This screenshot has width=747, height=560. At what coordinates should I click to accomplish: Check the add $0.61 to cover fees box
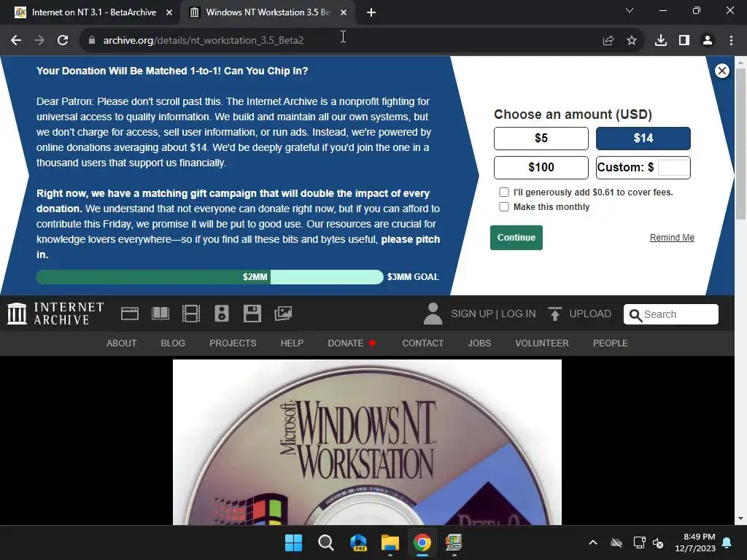point(504,192)
